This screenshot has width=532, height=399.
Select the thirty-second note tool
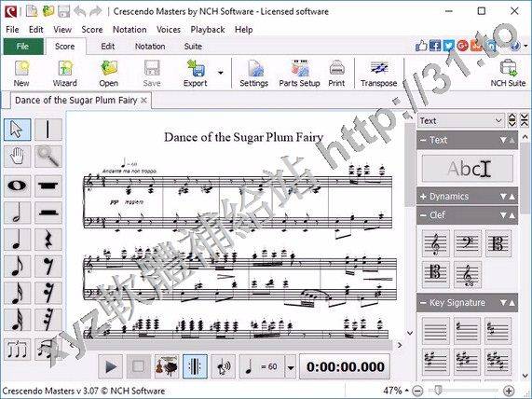[18, 320]
